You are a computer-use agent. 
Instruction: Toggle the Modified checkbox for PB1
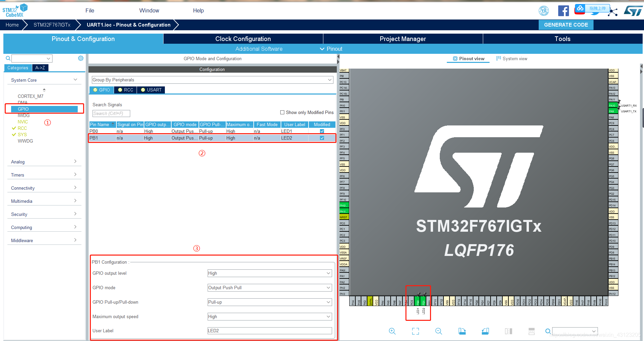pos(322,138)
